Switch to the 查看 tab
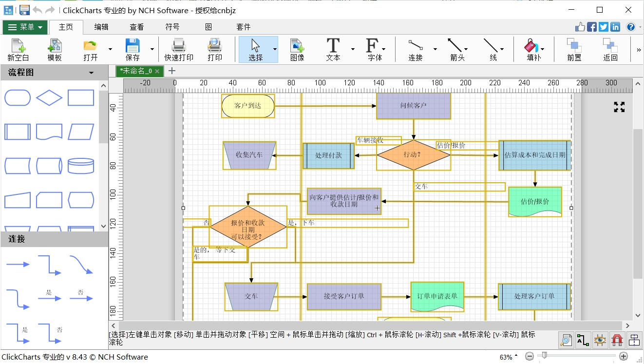 point(137,27)
